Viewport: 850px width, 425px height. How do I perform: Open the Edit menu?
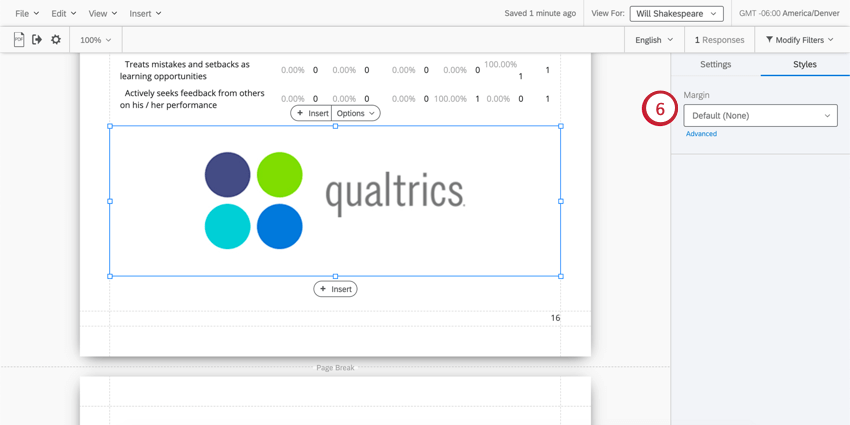(x=64, y=14)
